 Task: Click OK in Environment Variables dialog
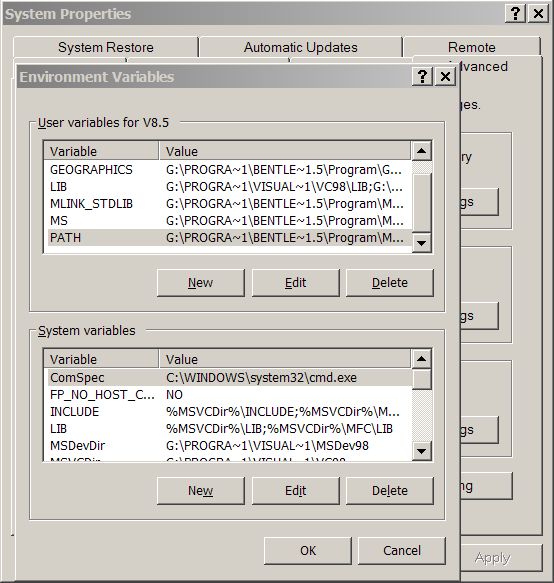pyautogui.click(x=308, y=551)
